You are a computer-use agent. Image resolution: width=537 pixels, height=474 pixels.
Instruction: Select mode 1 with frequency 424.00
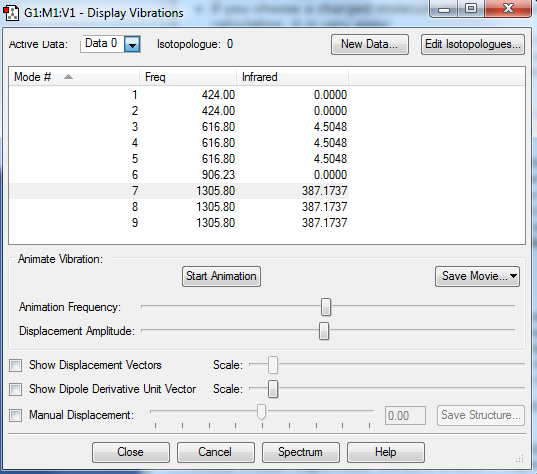coord(179,95)
